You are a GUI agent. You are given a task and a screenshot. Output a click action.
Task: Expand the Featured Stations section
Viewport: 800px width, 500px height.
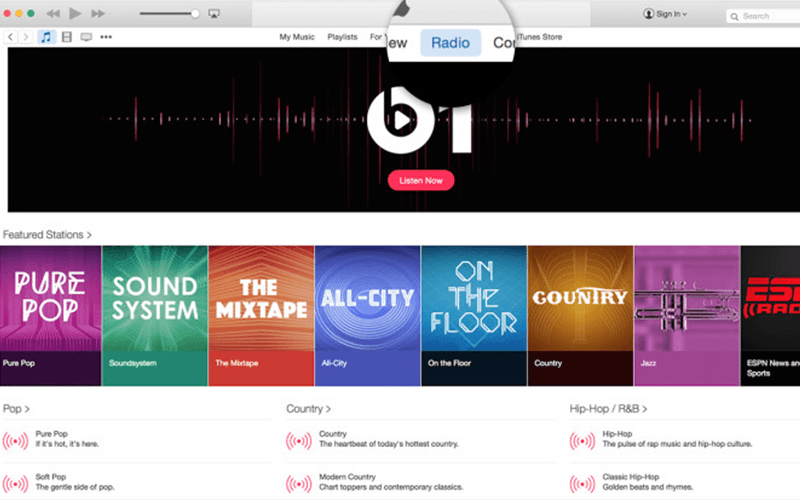[47, 234]
